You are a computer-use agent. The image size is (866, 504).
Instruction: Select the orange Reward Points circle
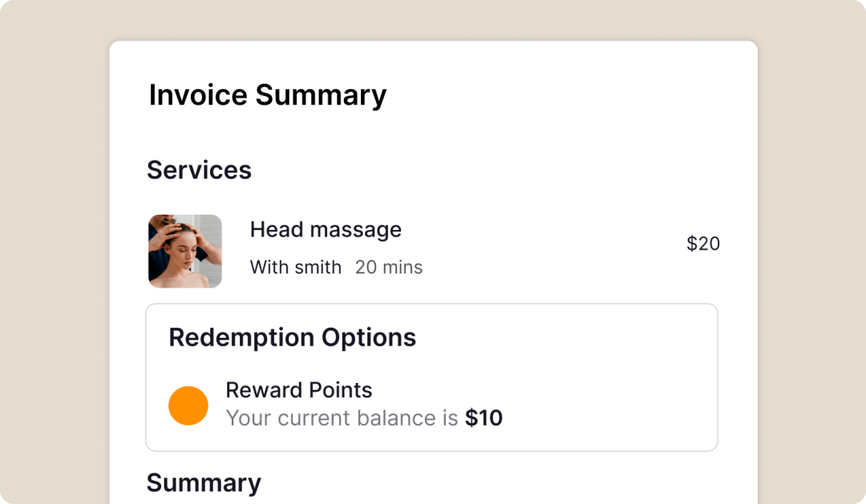click(x=188, y=405)
